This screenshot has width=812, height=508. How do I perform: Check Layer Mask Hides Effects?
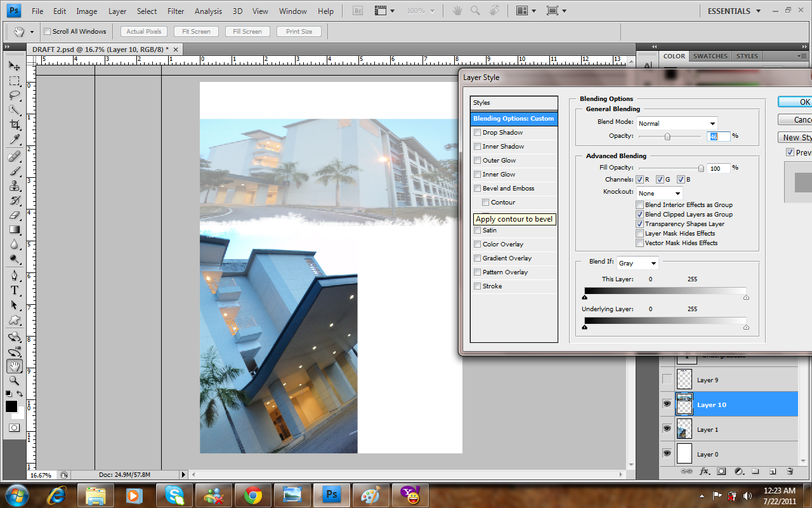639,234
